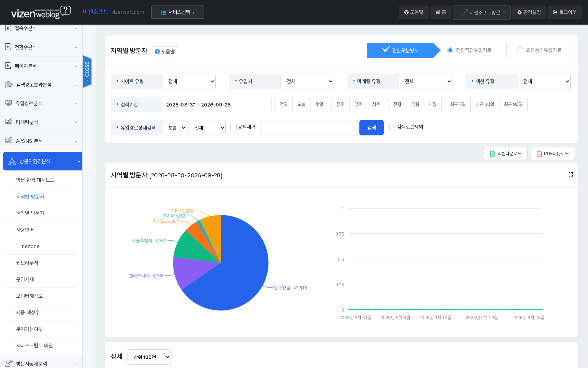Image resolution: width=588 pixels, height=368 pixels.
Task: Click the PDF다운로드 PDF file icon
Action: (539, 154)
